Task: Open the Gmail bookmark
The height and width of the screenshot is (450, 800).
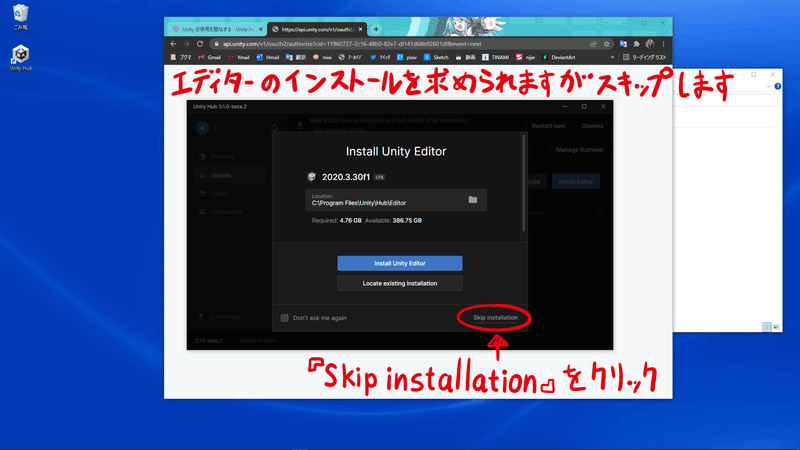Action: pyautogui.click(x=209, y=57)
